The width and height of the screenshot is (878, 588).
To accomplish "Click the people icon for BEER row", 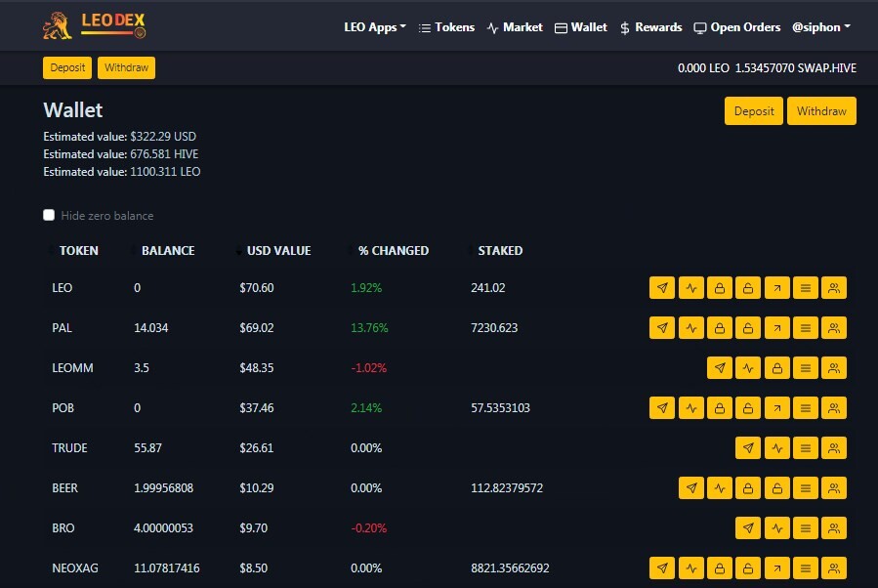I will coord(834,488).
